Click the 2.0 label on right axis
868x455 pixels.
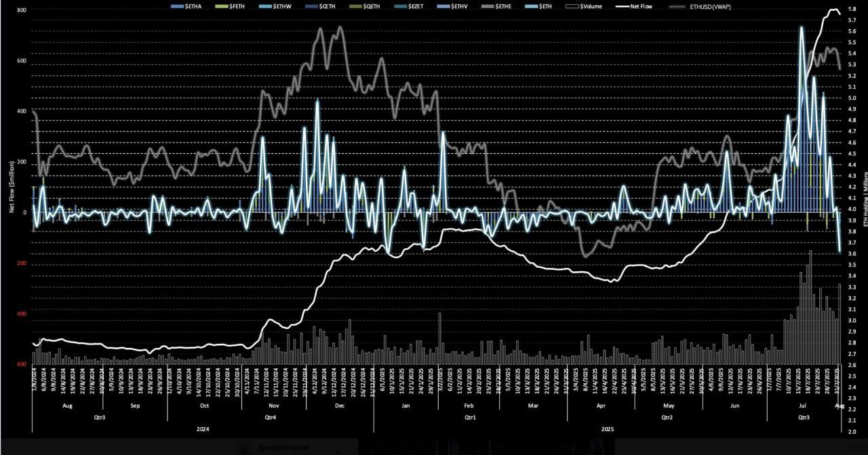pos(852,431)
